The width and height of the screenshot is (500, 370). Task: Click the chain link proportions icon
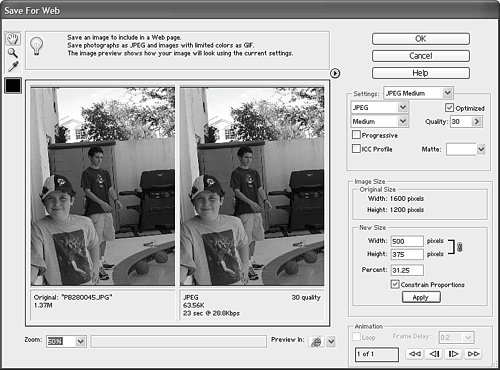pos(459,247)
